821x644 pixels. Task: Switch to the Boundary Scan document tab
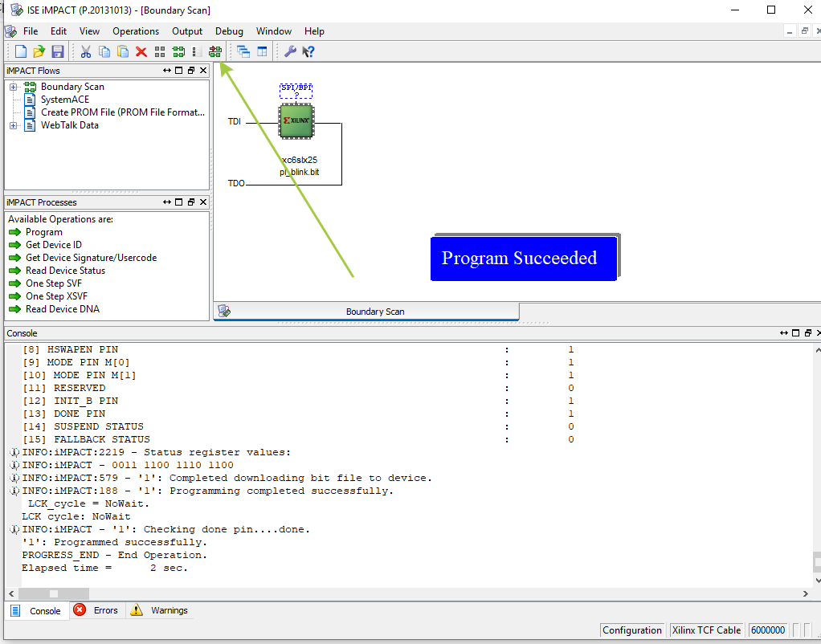pos(366,312)
